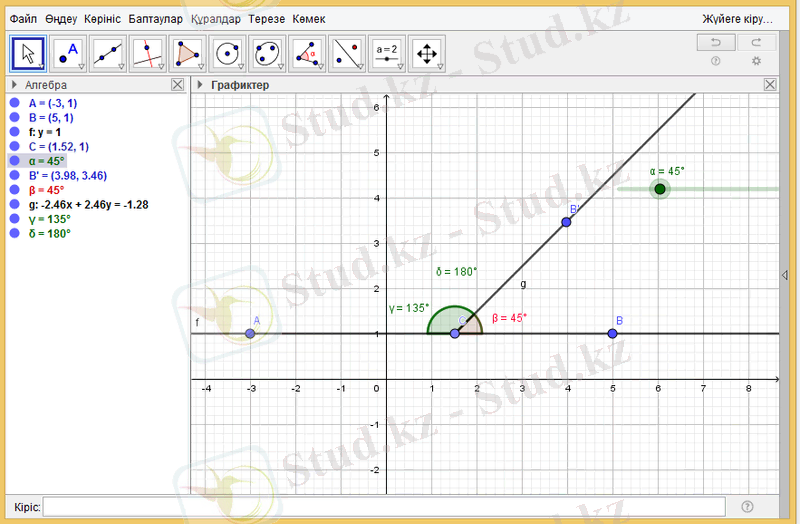
Task: Expand Графиктер style bar triangle
Action: tap(200, 85)
